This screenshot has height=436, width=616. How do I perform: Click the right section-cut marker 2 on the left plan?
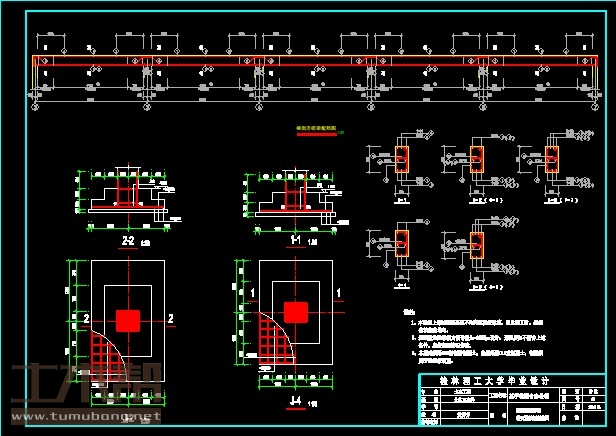tap(171, 318)
